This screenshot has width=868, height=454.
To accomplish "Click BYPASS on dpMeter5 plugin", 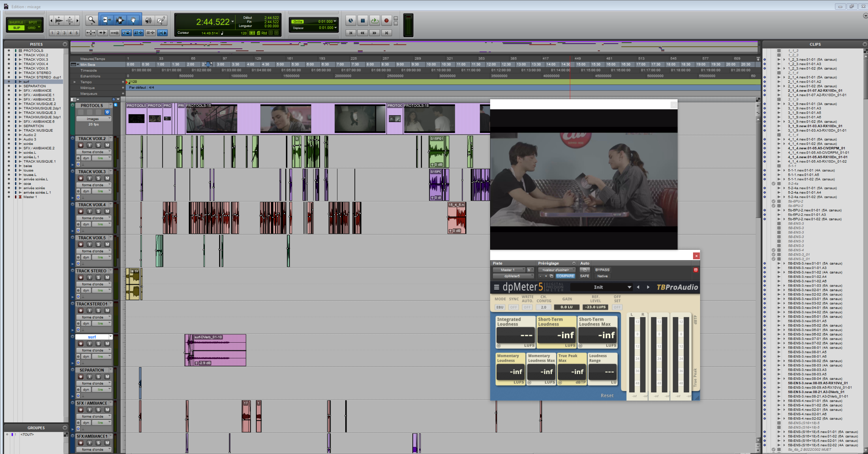I will coord(602,270).
